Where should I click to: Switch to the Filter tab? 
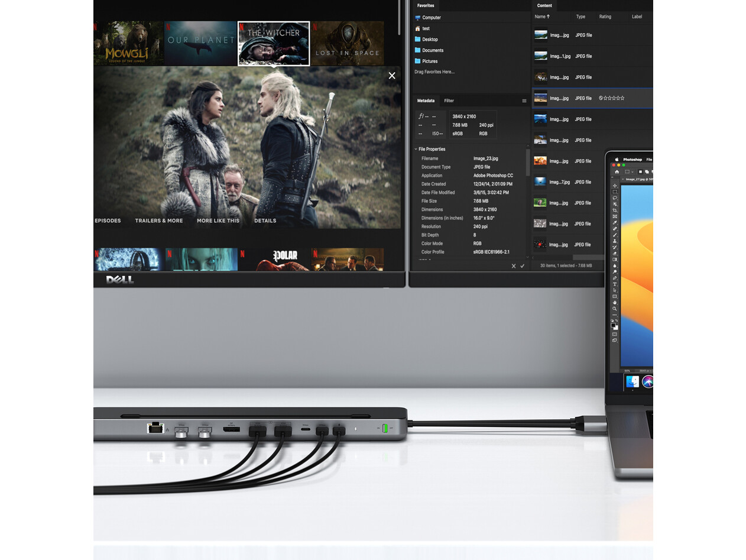(x=449, y=101)
